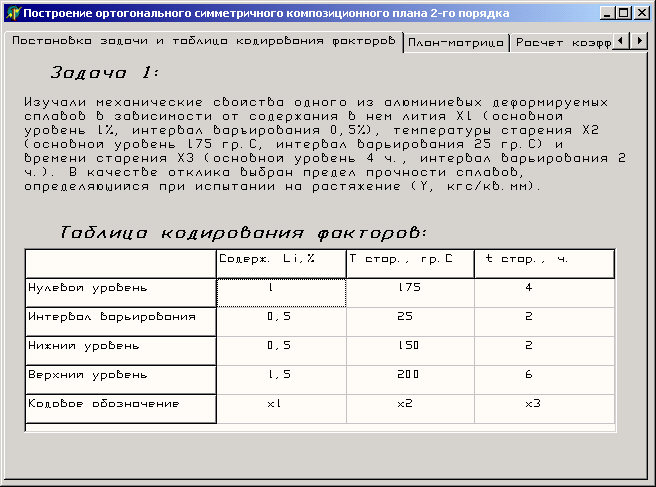Click the 'Таблица кодирования факторов:' heading

pos(243,233)
